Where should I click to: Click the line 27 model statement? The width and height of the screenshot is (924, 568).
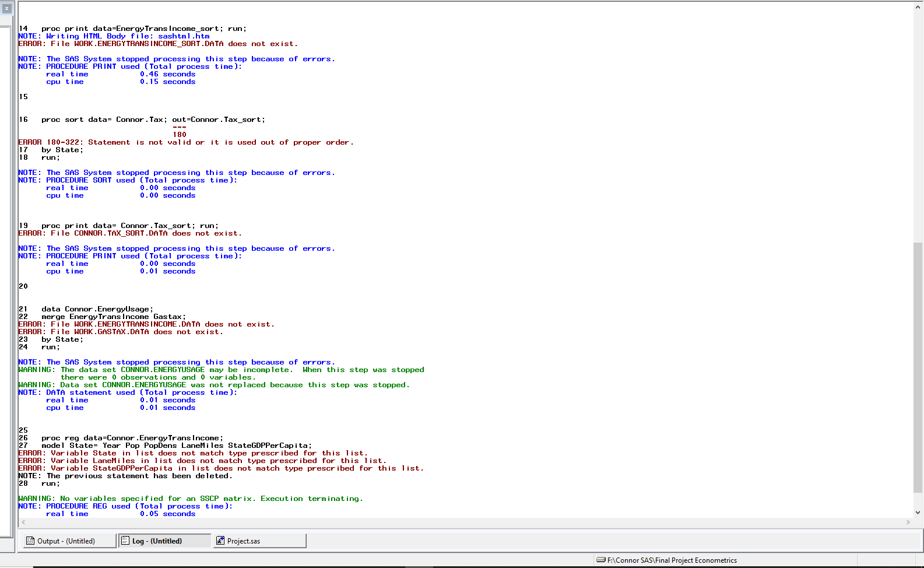click(176, 446)
